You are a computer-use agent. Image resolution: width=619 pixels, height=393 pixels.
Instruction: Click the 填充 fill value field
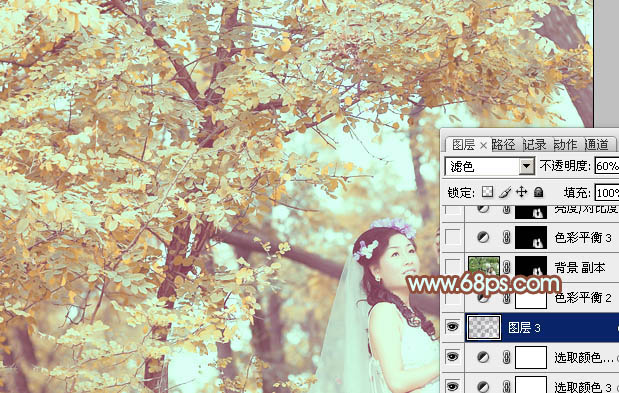[x=607, y=193]
